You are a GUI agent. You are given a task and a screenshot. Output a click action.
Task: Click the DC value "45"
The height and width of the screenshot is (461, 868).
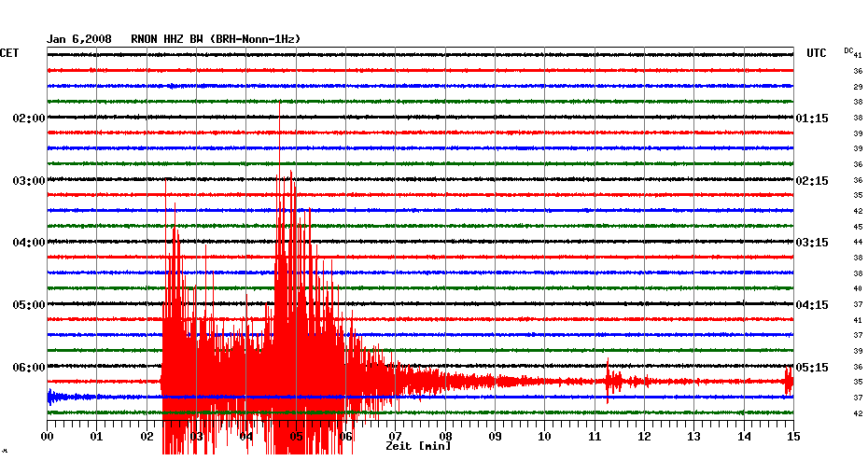point(858,227)
